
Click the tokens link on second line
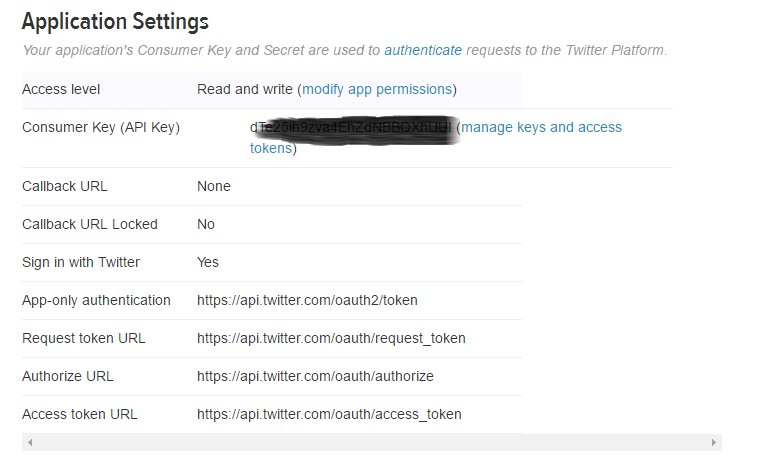click(x=271, y=148)
